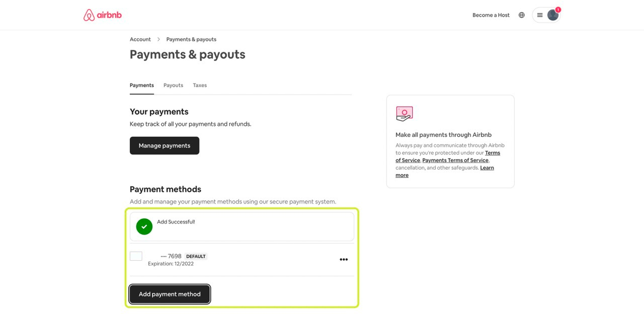Open the Payments Terms of Service link

pos(455,161)
